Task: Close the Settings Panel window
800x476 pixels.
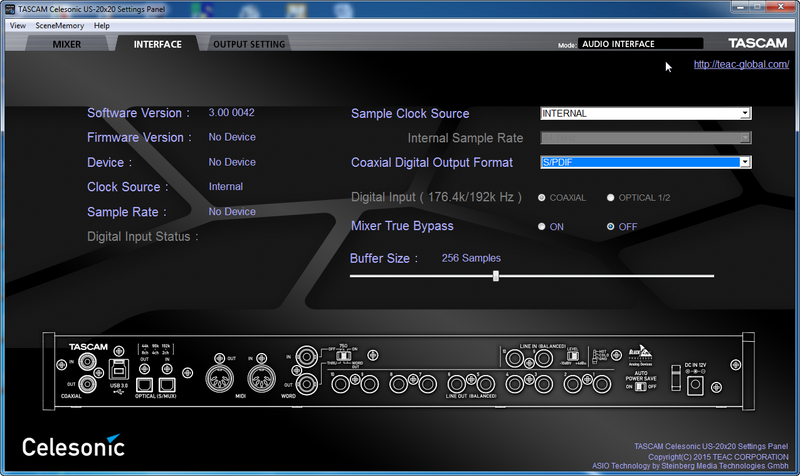Action: pyautogui.click(x=781, y=7)
